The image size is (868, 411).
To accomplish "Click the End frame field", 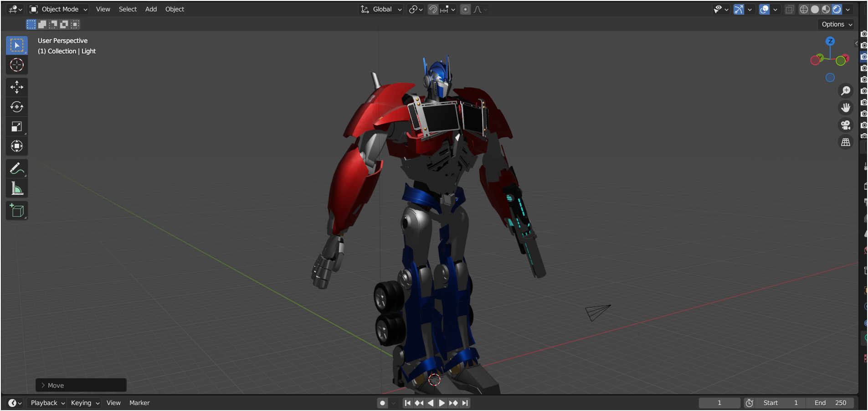I will click(830, 403).
